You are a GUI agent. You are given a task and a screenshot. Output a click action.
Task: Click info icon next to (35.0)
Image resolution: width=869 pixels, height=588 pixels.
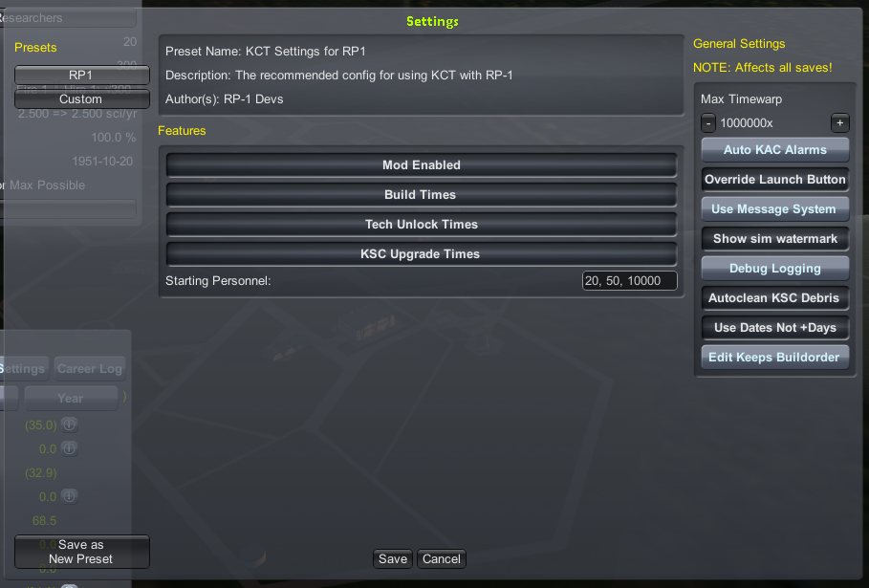[x=69, y=425]
